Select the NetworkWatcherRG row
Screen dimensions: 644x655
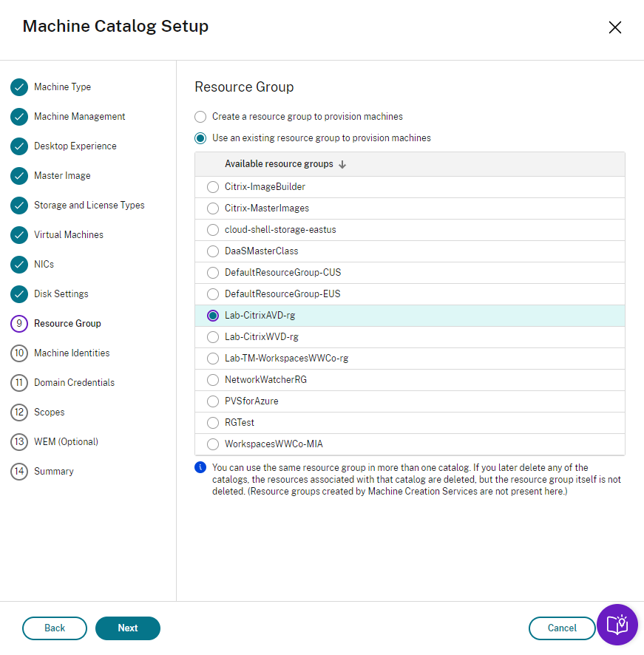pos(265,380)
